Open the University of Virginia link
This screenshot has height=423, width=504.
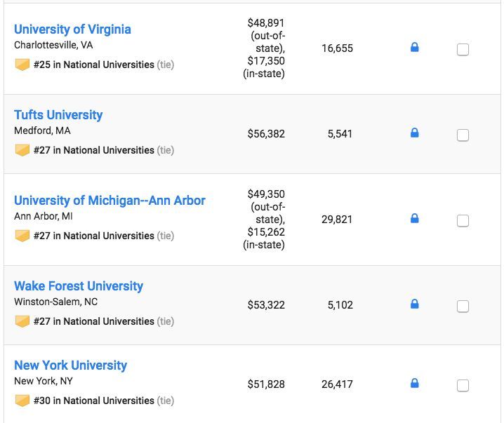(72, 29)
